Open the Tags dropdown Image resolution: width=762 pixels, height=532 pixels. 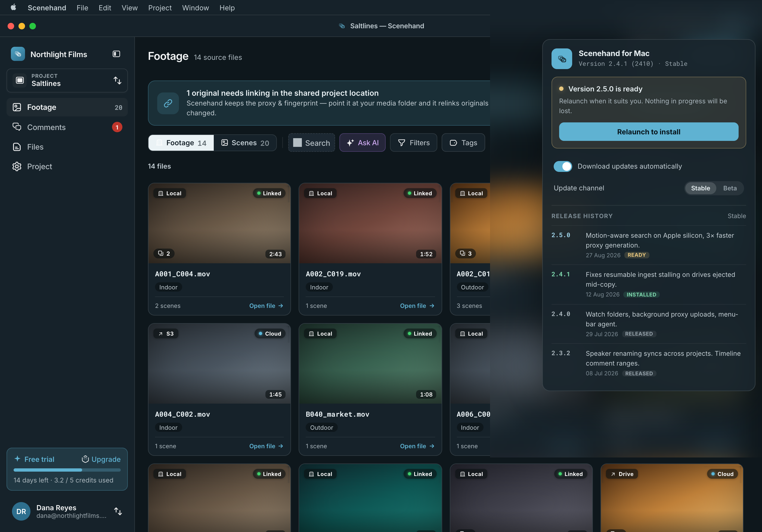[x=463, y=143]
